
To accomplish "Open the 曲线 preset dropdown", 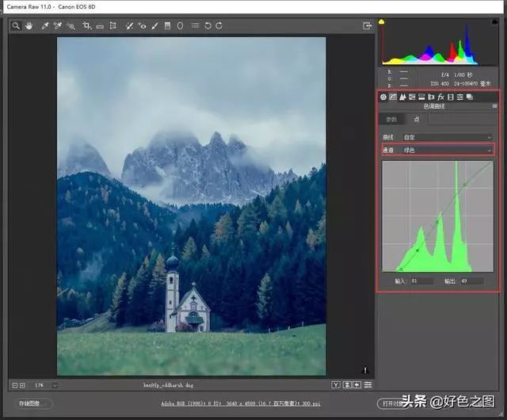I will pyautogui.click(x=448, y=137).
